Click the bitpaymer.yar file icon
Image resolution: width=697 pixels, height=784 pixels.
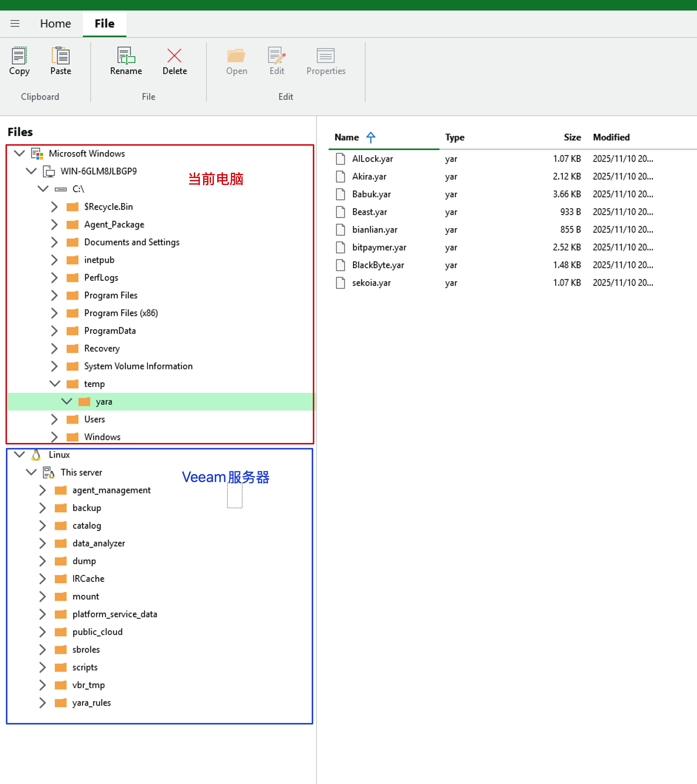point(340,247)
